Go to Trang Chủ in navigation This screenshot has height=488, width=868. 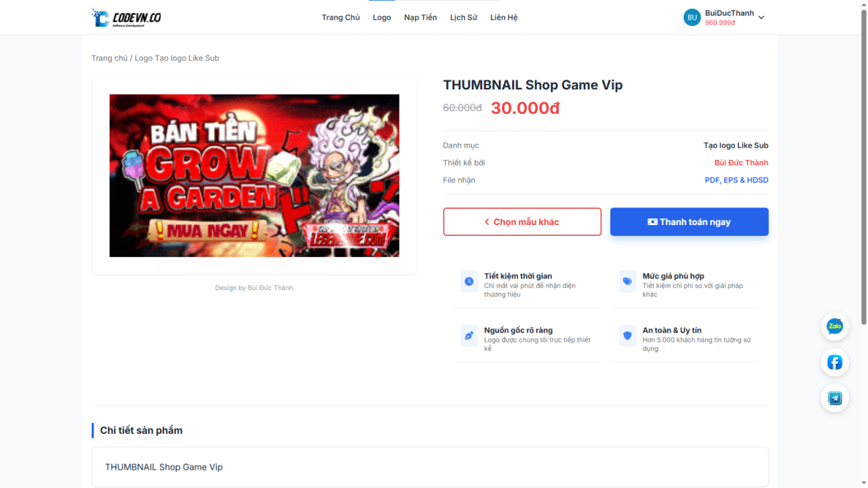pos(340,18)
